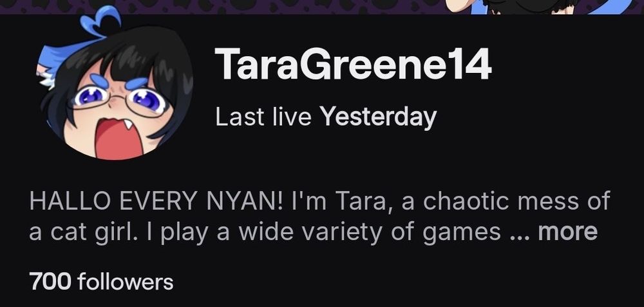View the 700 followers count
644x307 pixels.
coord(101,282)
